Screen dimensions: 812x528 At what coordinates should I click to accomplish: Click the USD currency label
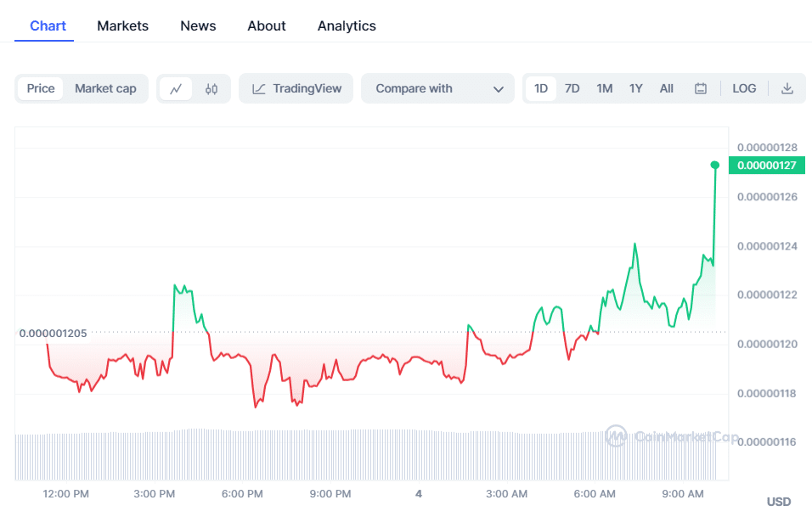[778, 502]
